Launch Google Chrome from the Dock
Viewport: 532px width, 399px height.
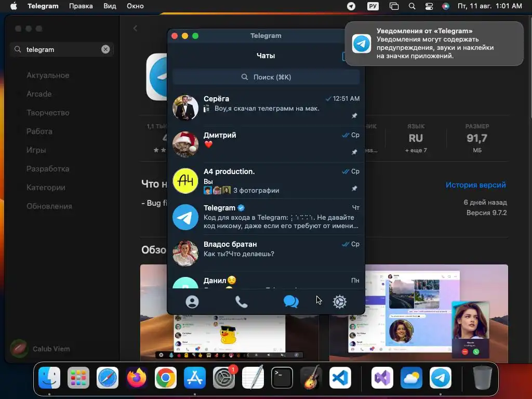166,378
